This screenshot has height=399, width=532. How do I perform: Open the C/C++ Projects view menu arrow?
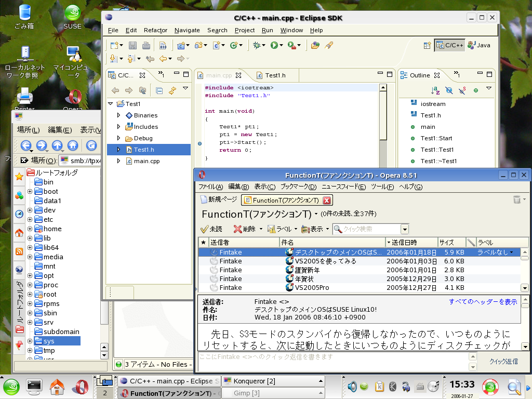185,88
